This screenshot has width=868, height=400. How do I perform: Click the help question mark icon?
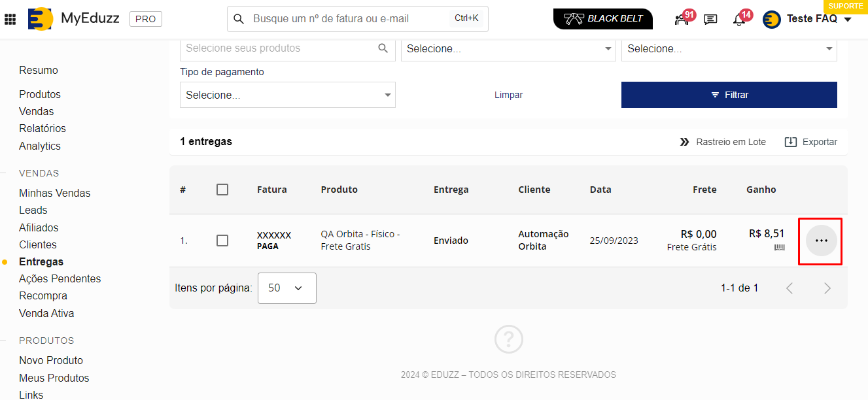pyautogui.click(x=508, y=339)
